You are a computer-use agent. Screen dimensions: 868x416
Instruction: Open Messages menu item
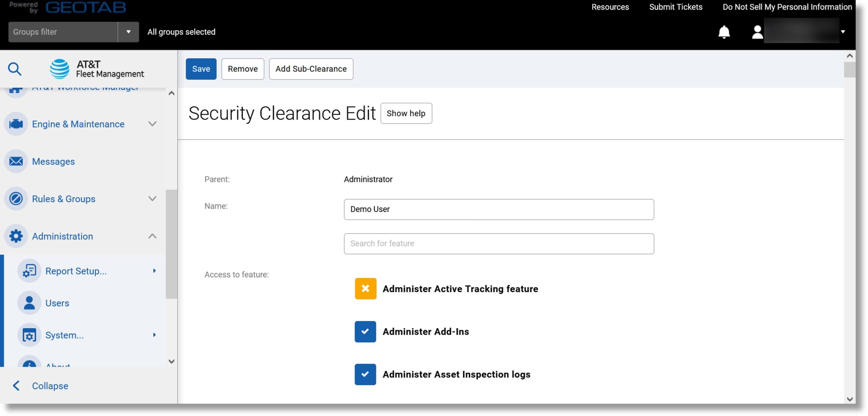pos(53,161)
